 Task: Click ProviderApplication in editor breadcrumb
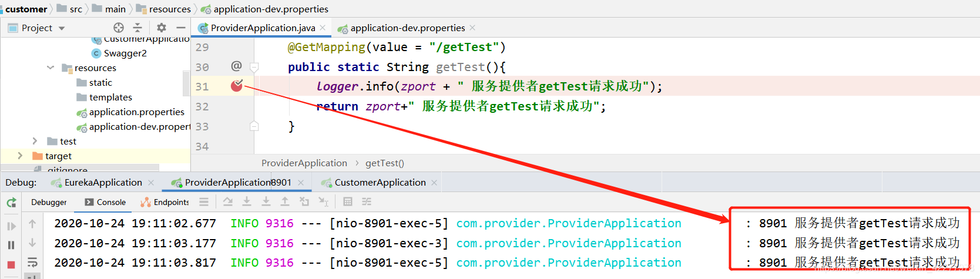coord(304,163)
